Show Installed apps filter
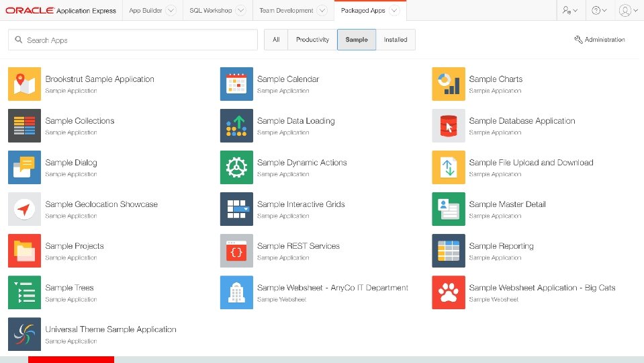 click(396, 40)
